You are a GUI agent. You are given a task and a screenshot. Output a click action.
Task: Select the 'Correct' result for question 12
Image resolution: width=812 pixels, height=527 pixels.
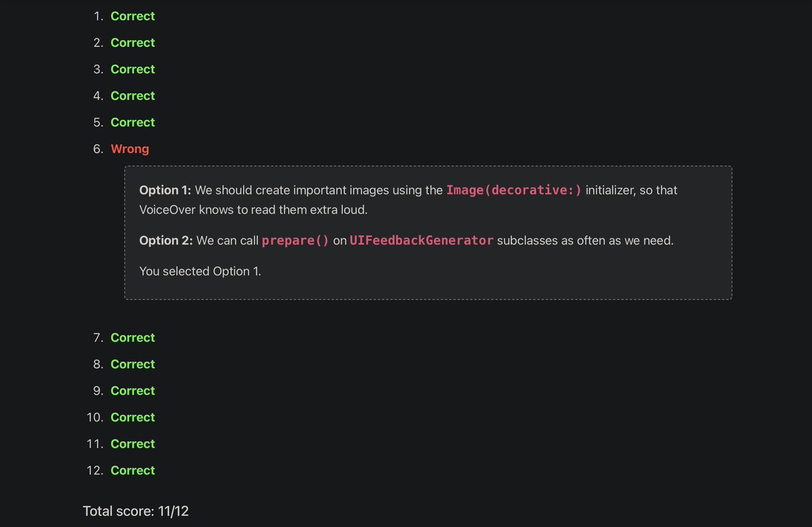[x=133, y=470]
